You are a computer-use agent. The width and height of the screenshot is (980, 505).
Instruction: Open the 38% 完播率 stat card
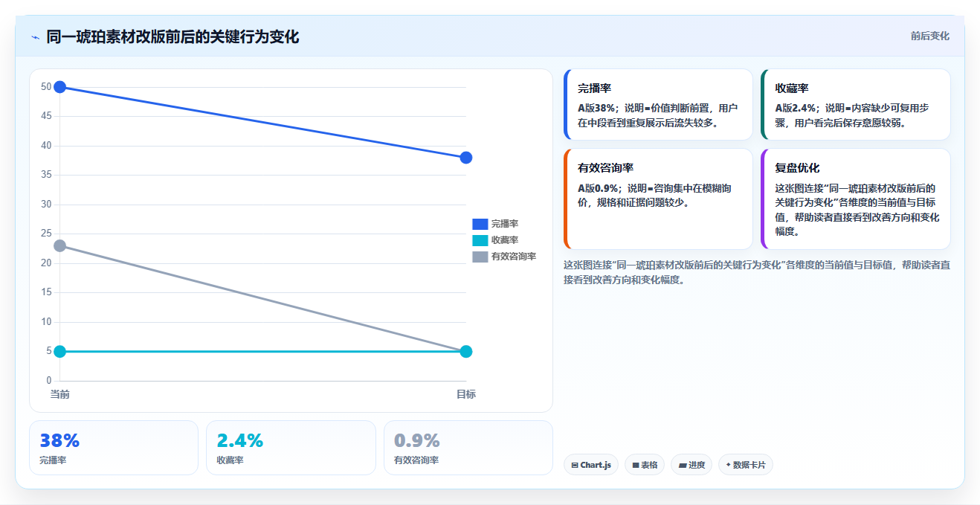tap(114, 448)
